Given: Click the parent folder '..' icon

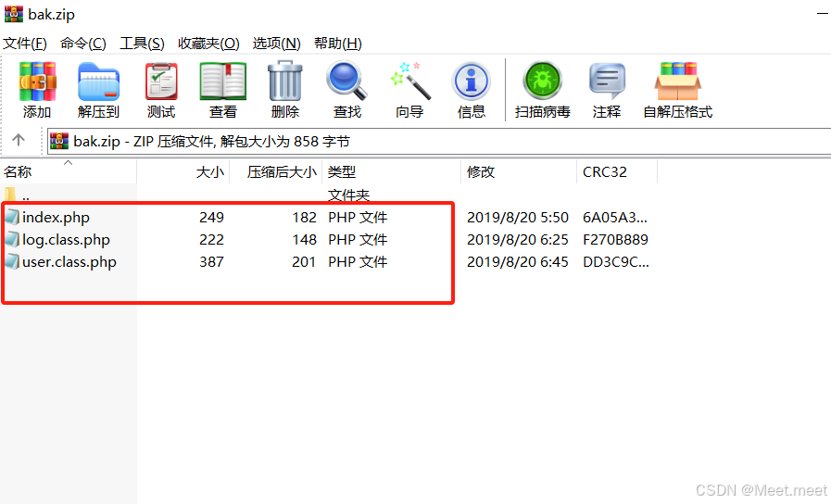Looking at the screenshot, I should 10,194.
